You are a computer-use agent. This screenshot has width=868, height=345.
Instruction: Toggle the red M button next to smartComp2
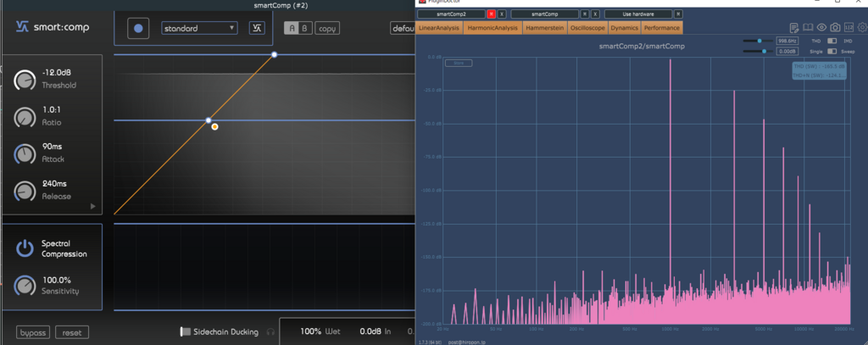[491, 14]
